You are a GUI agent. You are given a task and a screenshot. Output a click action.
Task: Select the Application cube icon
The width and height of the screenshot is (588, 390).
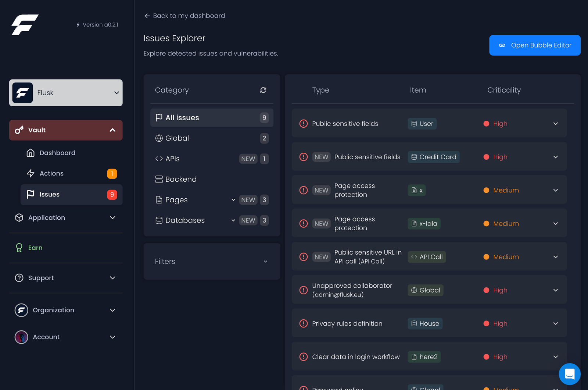pos(19,217)
